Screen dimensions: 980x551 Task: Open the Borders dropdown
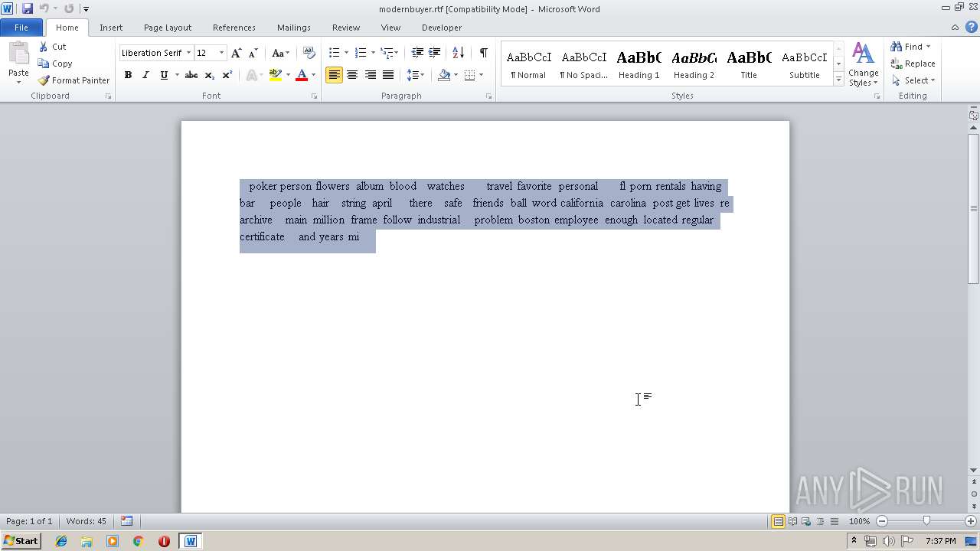(x=481, y=75)
